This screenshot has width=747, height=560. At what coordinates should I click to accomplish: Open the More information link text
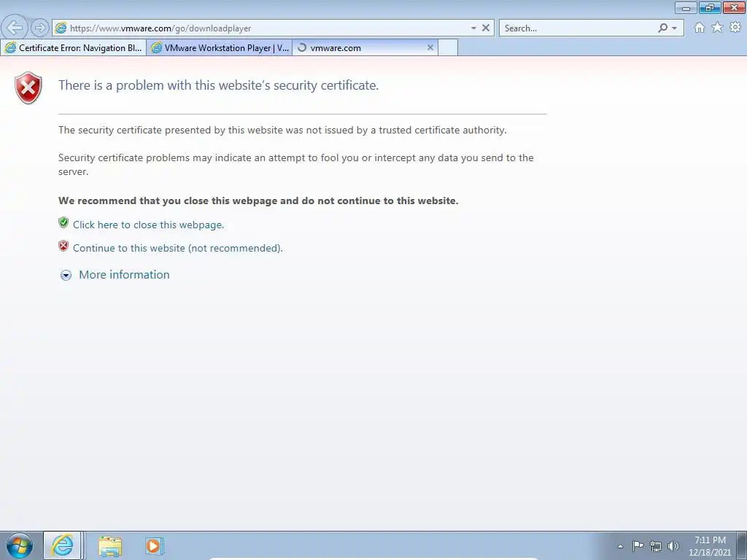coord(124,275)
